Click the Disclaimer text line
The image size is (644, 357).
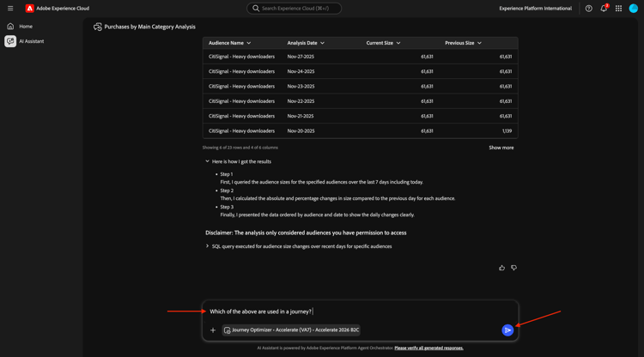click(306, 233)
